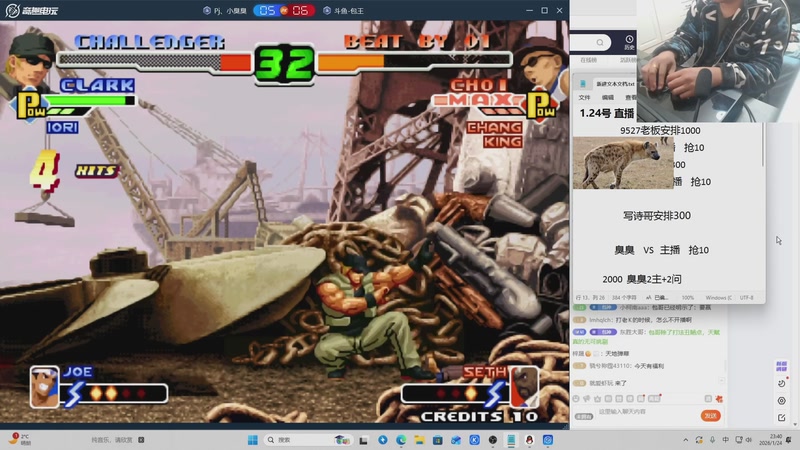The image size is (800, 450).
Task: Open the notification bell in system tray
Action: click(789, 440)
